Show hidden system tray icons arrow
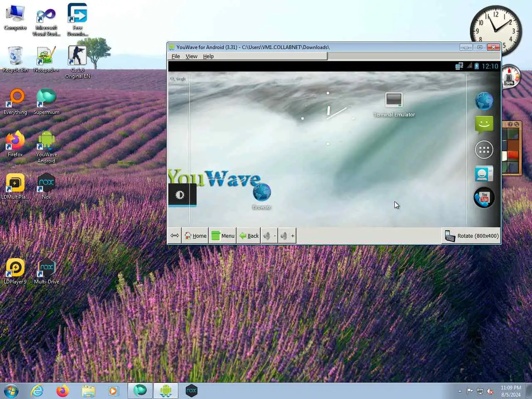 [x=460, y=391]
